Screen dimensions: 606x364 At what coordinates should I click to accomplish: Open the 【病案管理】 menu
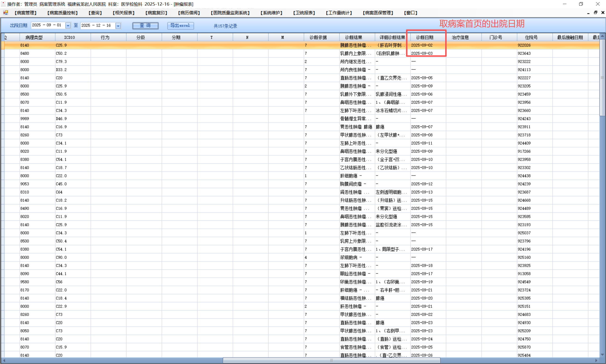[25, 13]
